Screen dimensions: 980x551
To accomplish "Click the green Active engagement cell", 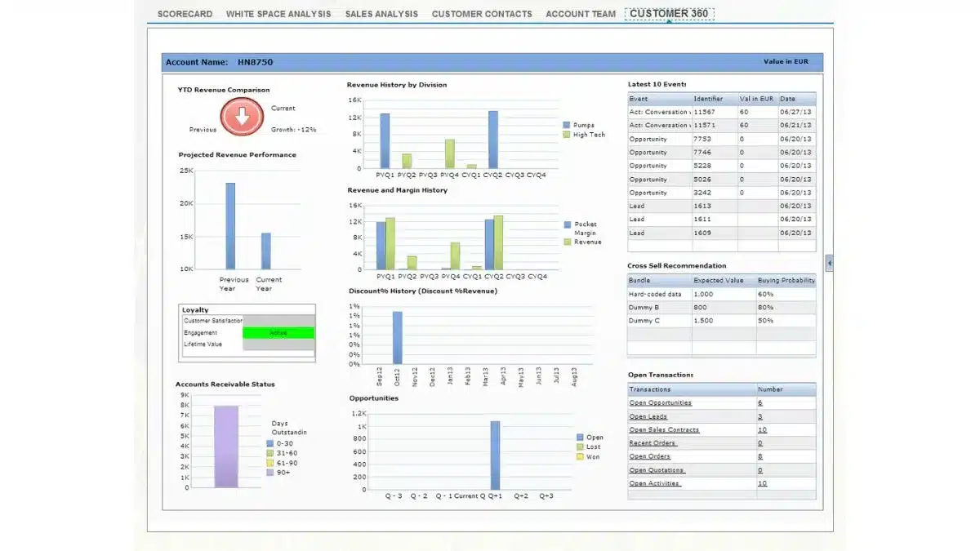I will [278, 333].
